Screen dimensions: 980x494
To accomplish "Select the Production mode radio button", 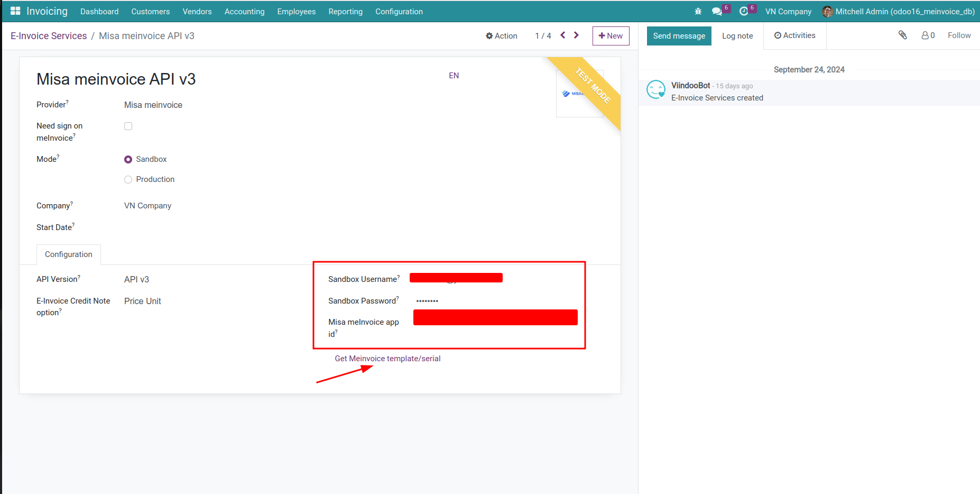I will (x=128, y=179).
